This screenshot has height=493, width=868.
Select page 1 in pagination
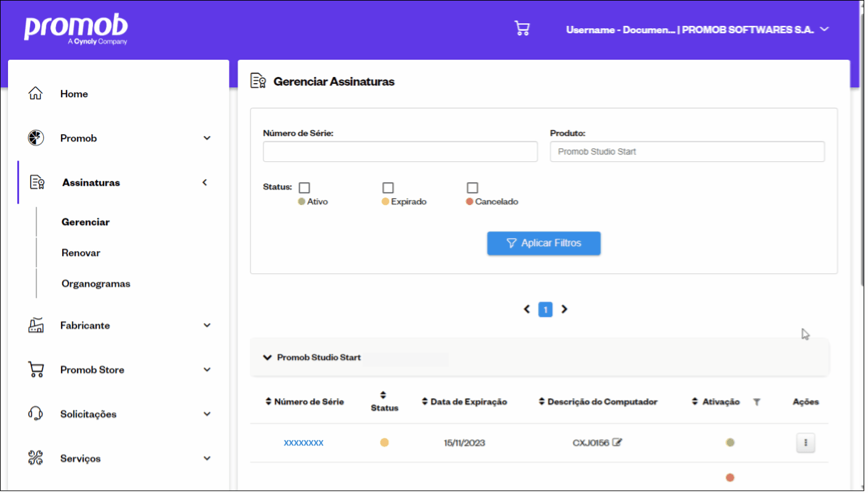(545, 310)
